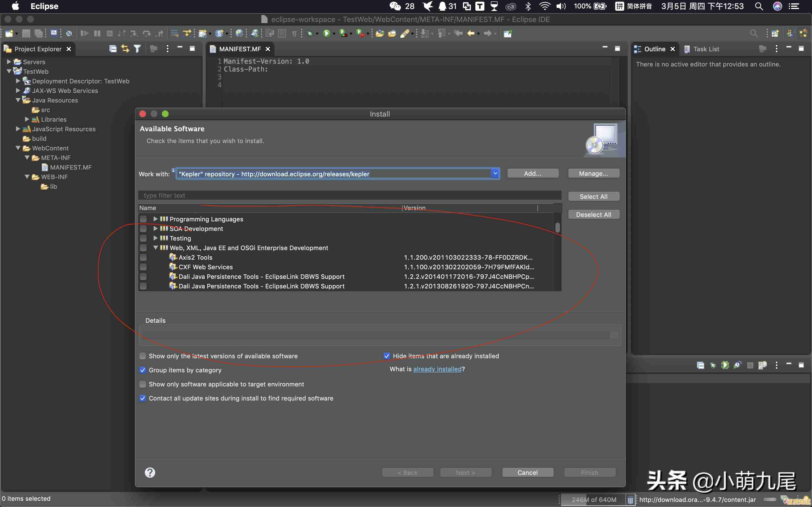Click the Run green play toolbar icon
This screenshot has height=507, width=812.
pyautogui.click(x=326, y=33)
